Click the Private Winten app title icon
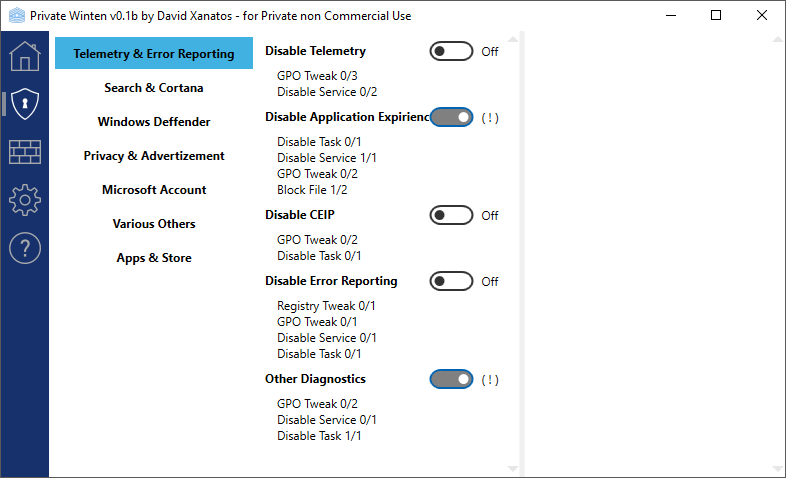786x478 pixels. click(x=16, y=16)
